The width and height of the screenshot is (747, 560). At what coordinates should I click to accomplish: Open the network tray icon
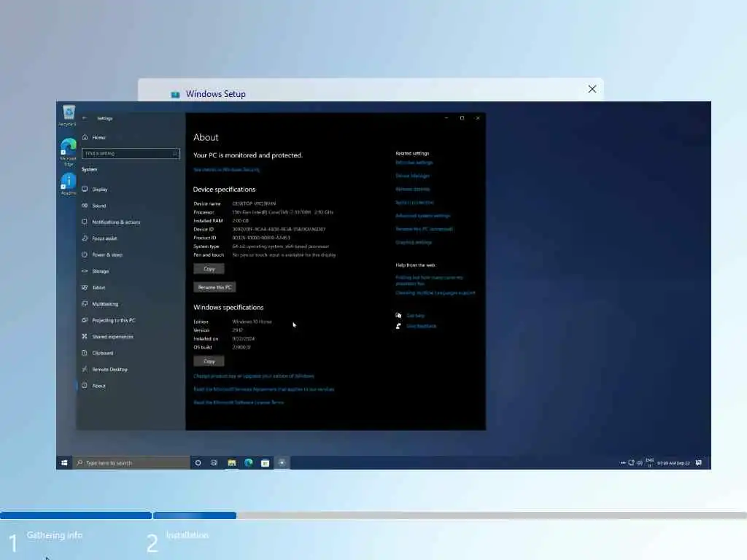coord(631,463)
